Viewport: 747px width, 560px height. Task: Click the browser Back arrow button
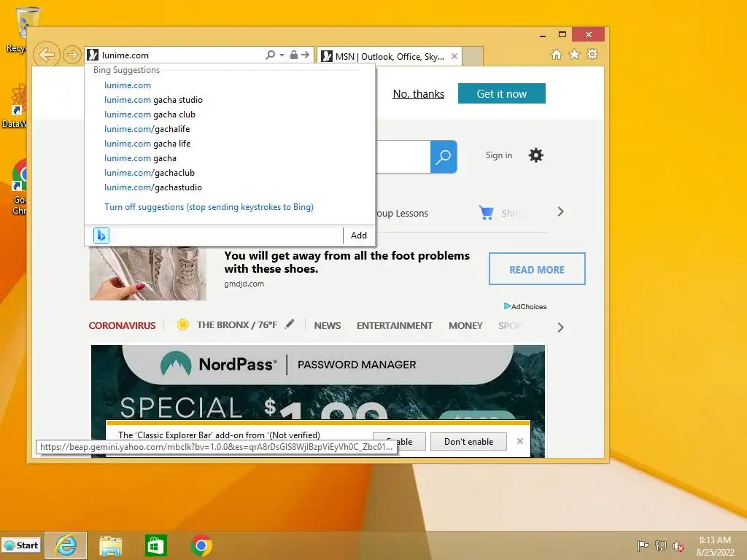tap(46, 55)
